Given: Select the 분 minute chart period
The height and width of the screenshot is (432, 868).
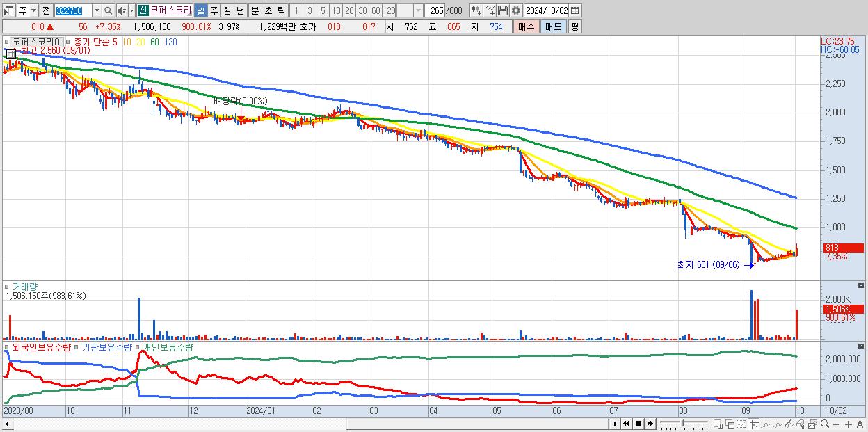Looking at the screenshot, I should click(255, 10).
